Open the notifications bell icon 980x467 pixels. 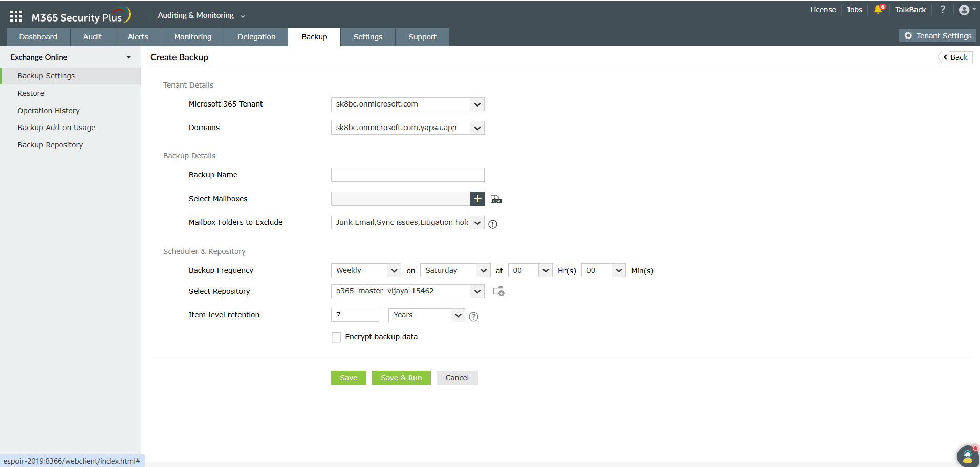(879, 9)
